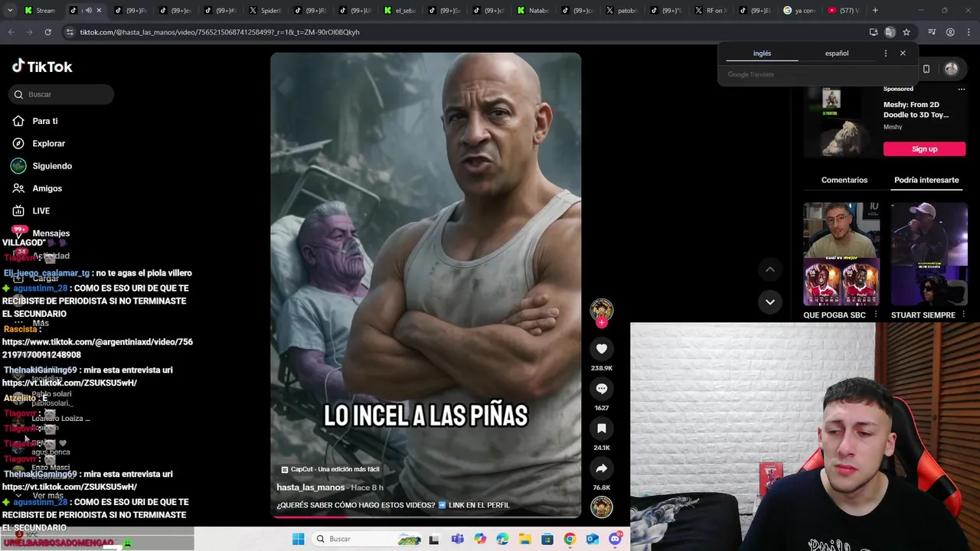Seek within the video progress bar
The width and height of the screenshot is (980, 551).
click(426, 517)
